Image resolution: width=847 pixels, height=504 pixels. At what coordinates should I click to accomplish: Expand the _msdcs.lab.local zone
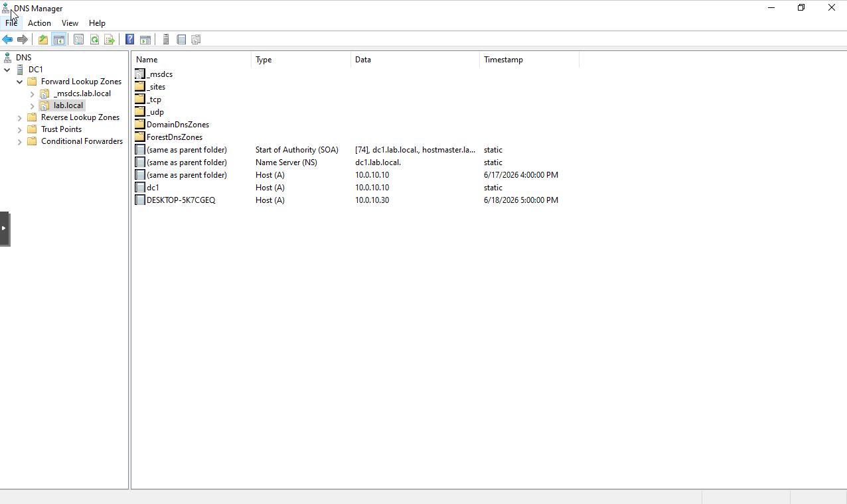click(x=32, y=94)
